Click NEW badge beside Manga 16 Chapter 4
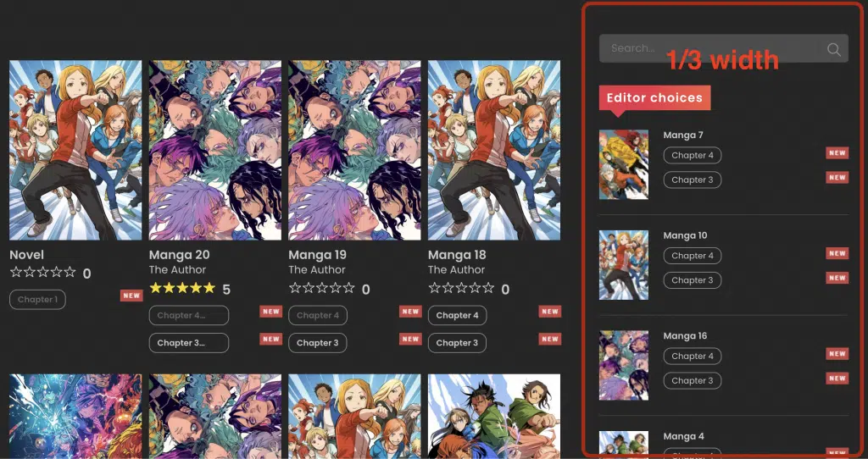Image resolution: width=868 pixels, height=459 pixels. pyautogui.click(x=837, y=353)
